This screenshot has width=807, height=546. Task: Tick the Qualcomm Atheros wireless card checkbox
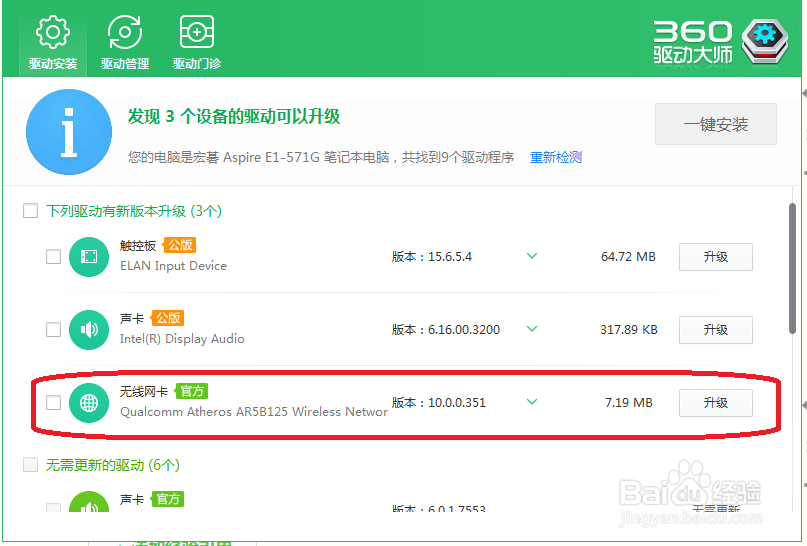click(54, 402)
